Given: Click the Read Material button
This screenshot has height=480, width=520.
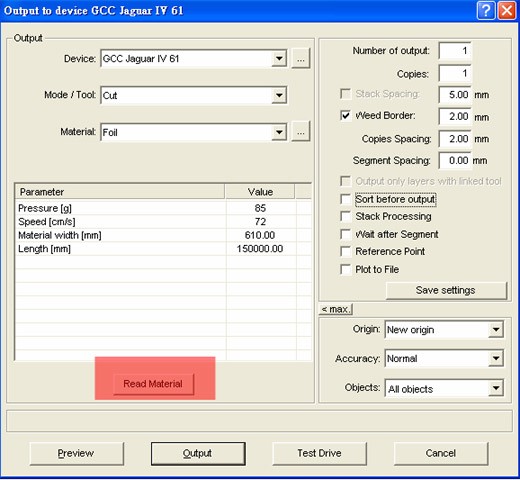Looking at the screenshot, I should click(x=153, y=384).
